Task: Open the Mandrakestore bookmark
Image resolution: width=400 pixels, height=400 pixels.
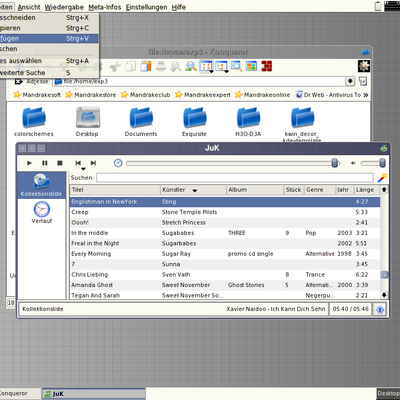Action: tap(91, 95)
